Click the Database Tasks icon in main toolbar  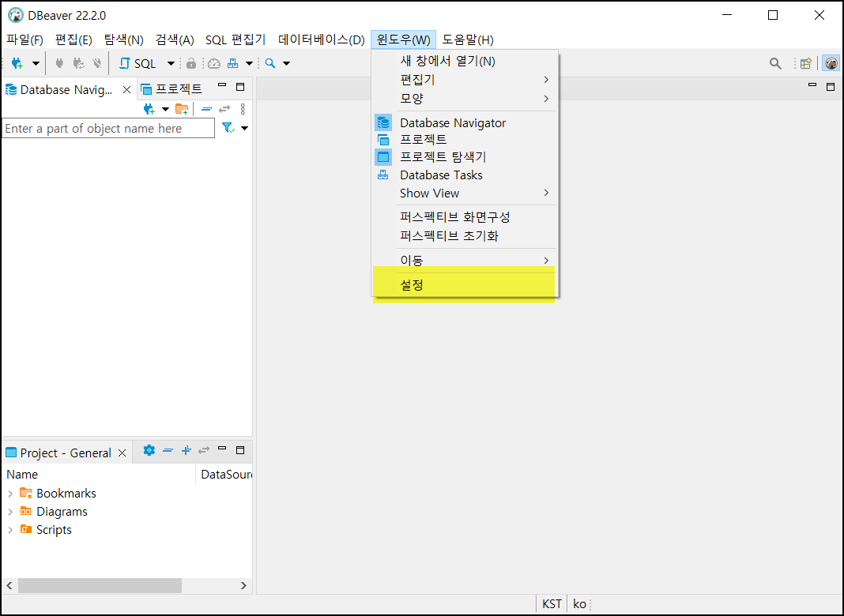click(x=232, y=63)
